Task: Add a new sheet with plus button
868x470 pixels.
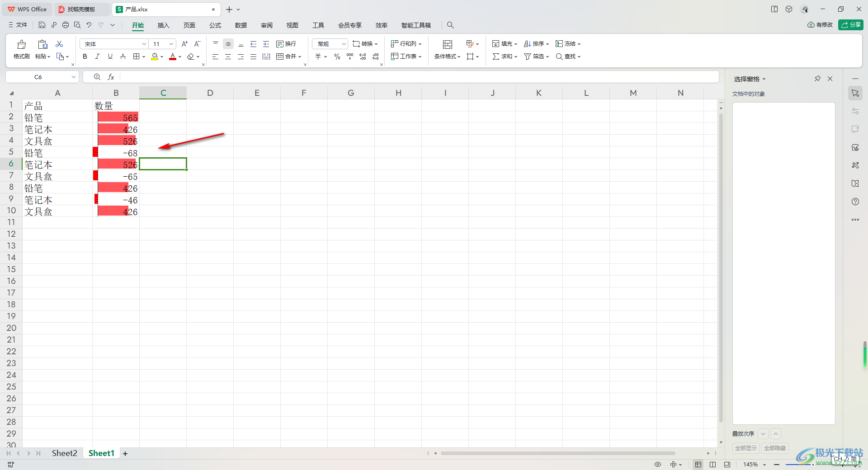Action: (x=125, y=454)
